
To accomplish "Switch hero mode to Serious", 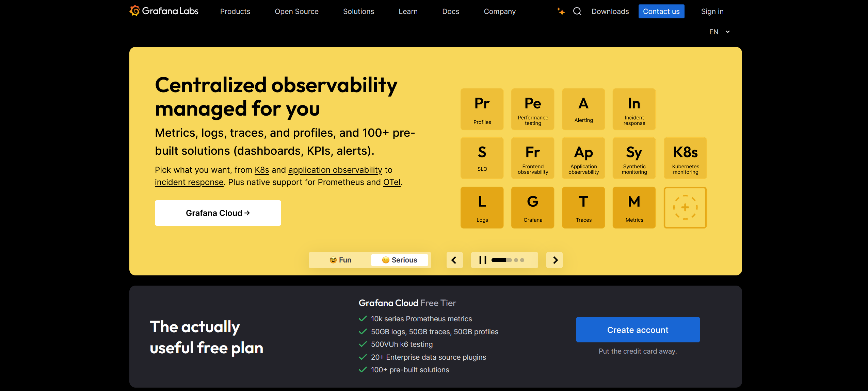I will [400, 260].
